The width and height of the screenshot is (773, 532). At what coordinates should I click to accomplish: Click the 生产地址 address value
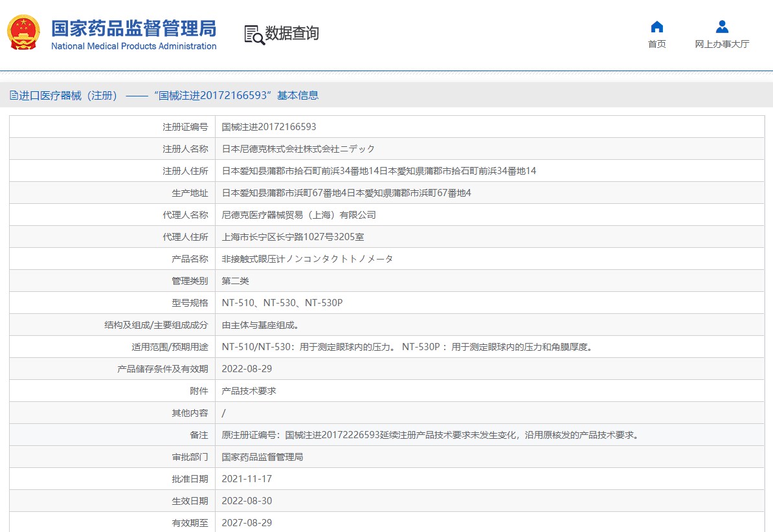click(346, 193)
